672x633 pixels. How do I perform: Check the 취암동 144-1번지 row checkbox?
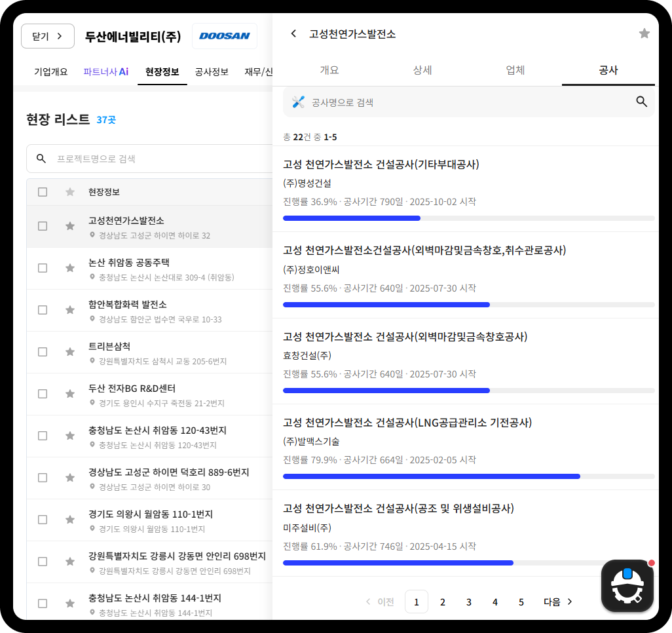click(x=43, y=604)
